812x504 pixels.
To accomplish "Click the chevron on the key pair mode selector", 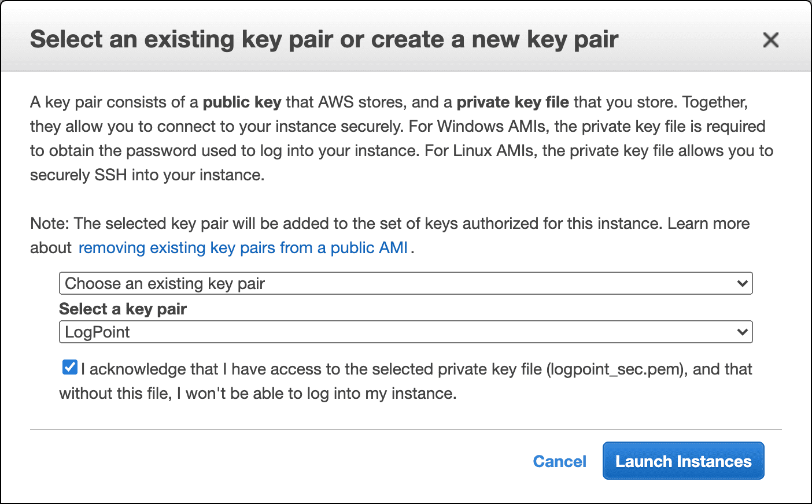I will (742, 284).
